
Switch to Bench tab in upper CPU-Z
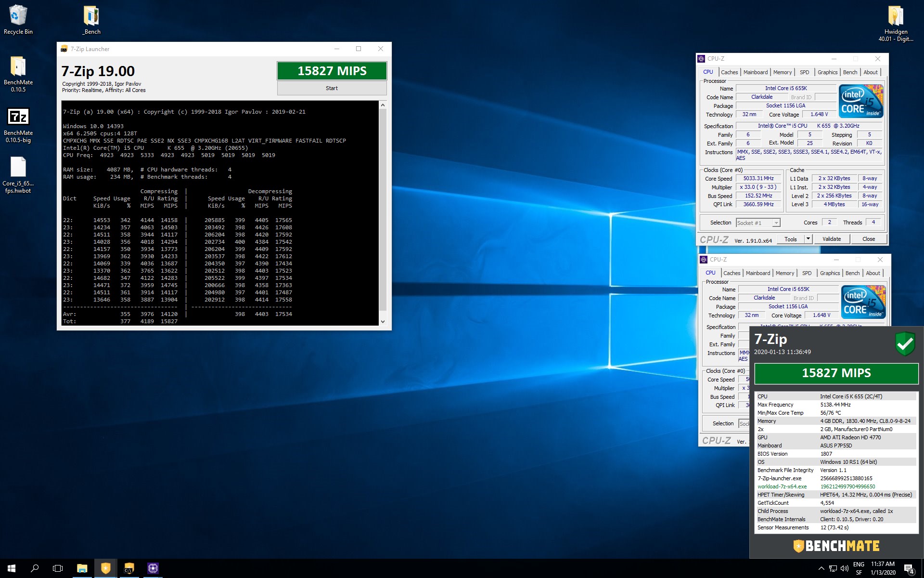pyautogui.click(x=850, y=72)
